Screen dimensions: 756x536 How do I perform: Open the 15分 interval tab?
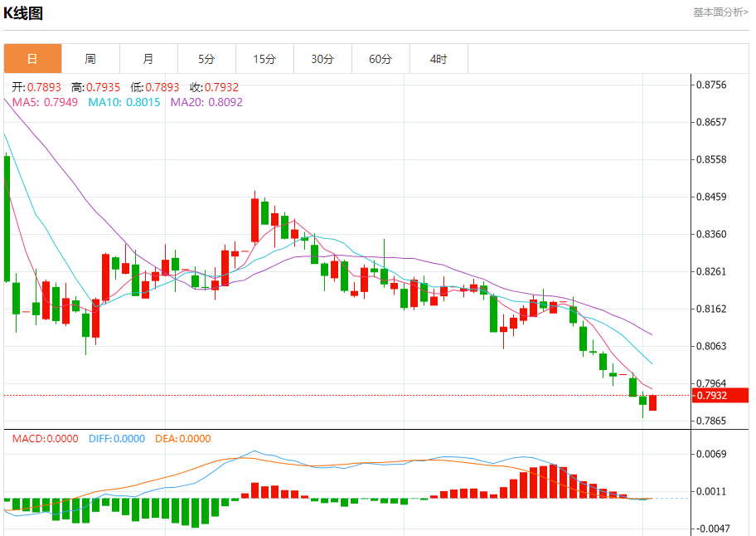pos(264,59)
